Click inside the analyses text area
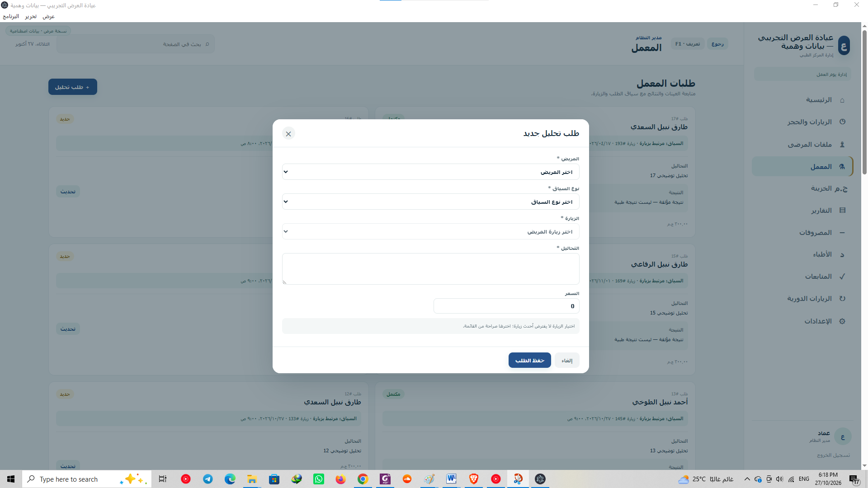Viewport: 868px width, 488px height. 430,269
